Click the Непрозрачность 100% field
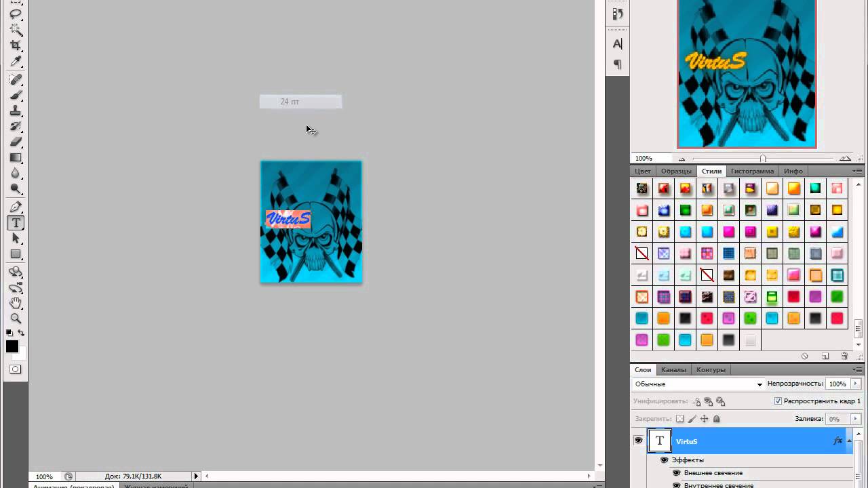The height and width of the screenshot is (488, 868). point(837,384)
